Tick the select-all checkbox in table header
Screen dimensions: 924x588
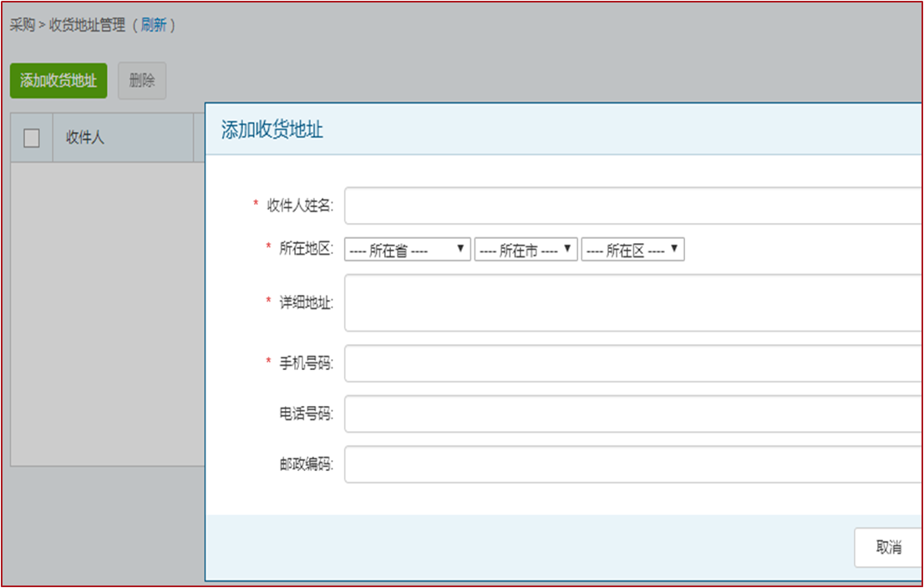click(x=32, y=139)
